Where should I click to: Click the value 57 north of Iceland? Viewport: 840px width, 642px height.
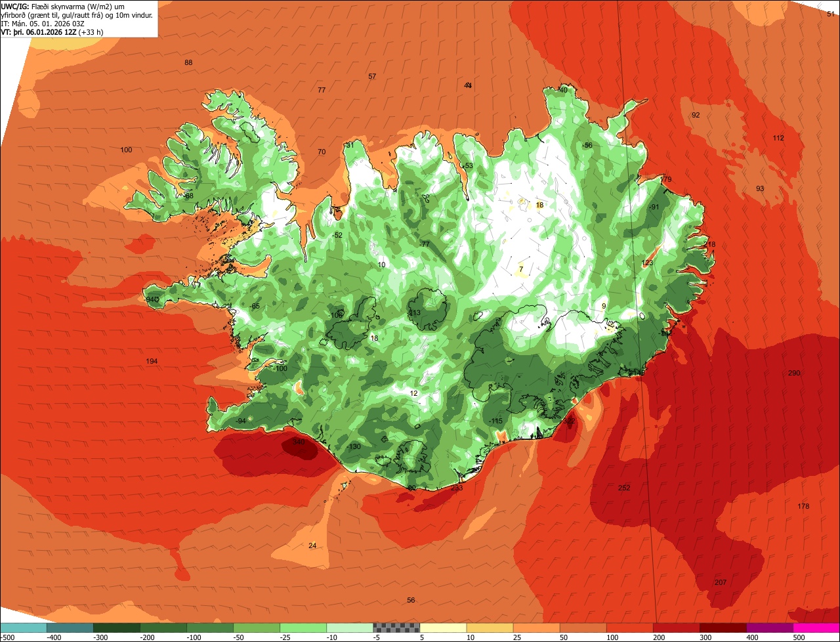[372, 77]
